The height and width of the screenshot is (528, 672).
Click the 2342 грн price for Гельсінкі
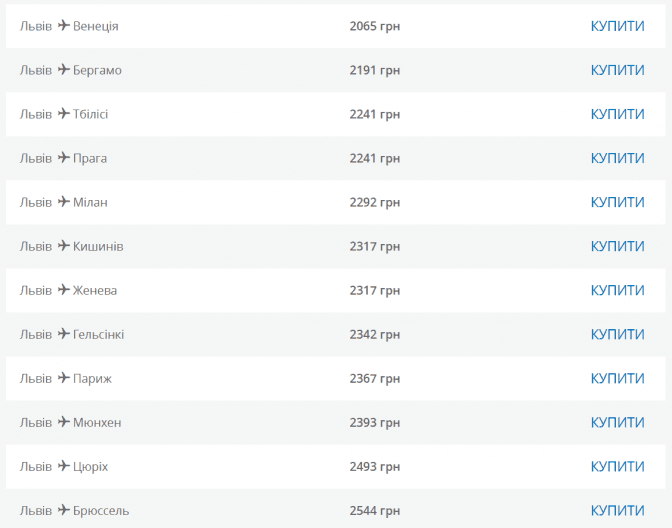point(374,334)
